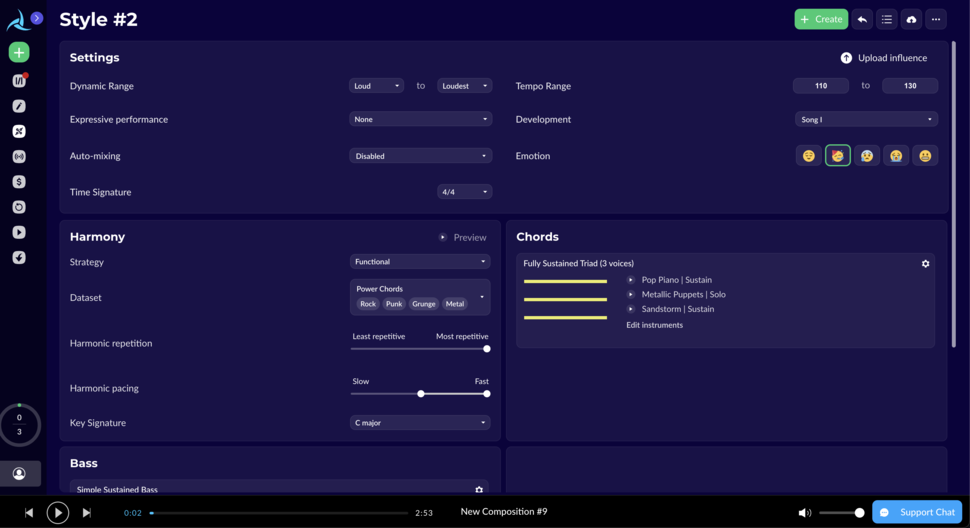Click the Edit instruments link
The image size is (970, 528).
655,325
